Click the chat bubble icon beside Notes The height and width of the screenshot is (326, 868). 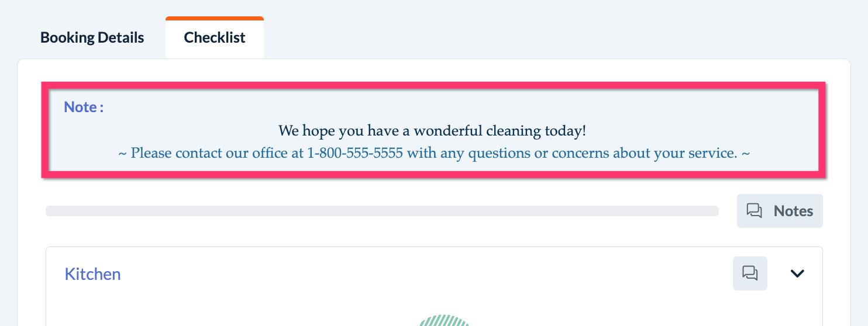coord(755,211)
